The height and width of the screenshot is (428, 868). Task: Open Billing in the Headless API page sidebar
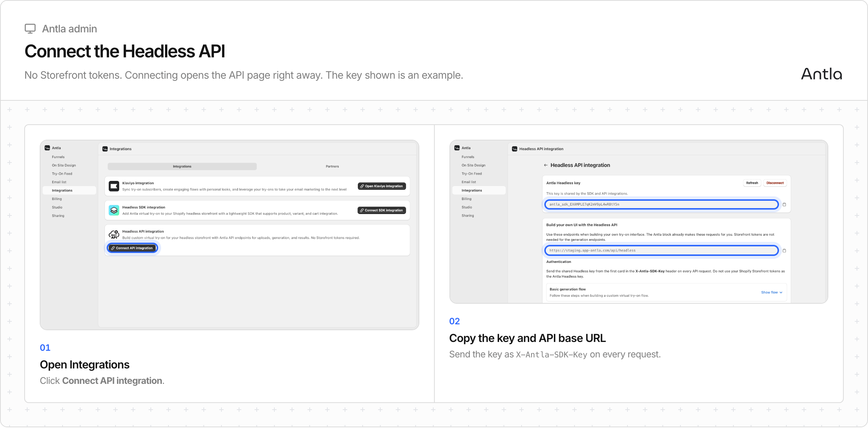click(x=466, y=199)
